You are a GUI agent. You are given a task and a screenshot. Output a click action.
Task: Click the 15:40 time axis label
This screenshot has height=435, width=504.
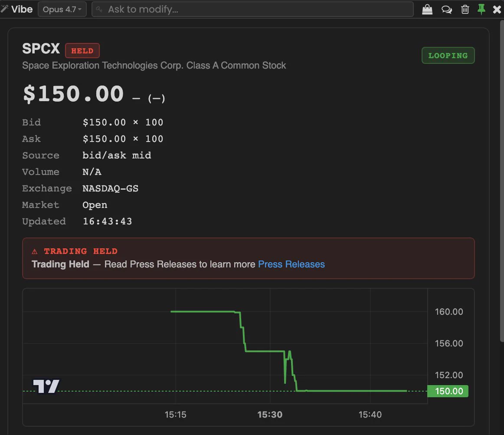coord(370,415)
